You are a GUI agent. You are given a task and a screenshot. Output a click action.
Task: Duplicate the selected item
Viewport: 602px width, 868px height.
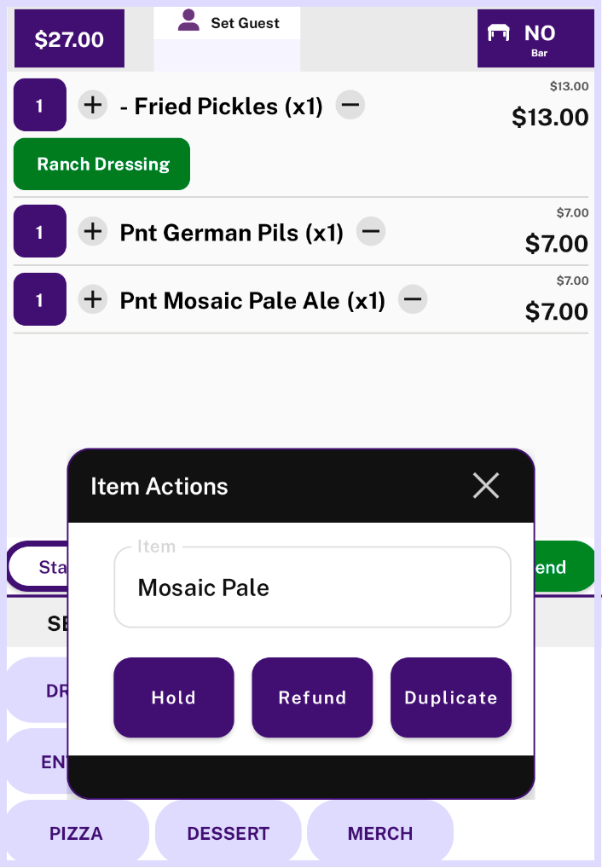pos(451,697)
